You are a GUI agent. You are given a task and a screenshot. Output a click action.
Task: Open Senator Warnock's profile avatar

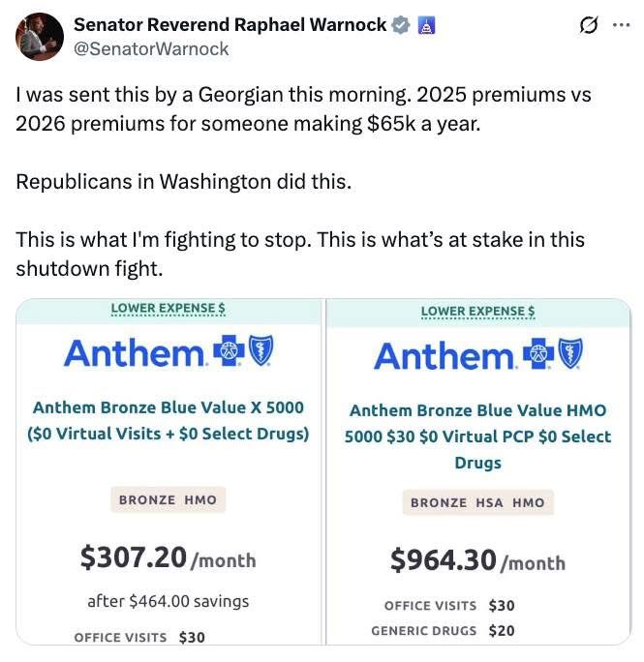click(x=40, y=37)
